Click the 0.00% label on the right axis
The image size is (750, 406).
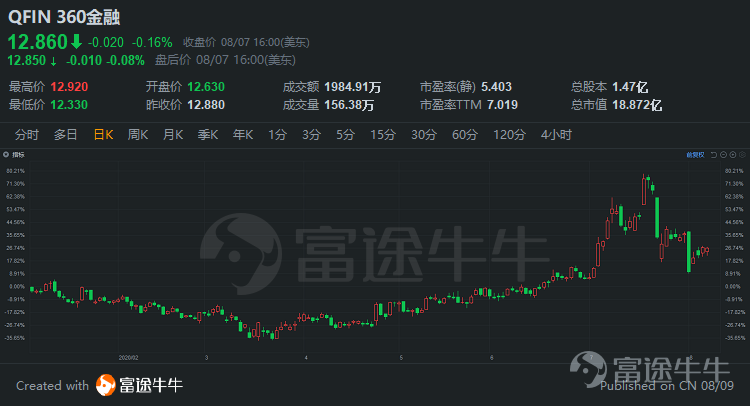[x=732, y=286]
